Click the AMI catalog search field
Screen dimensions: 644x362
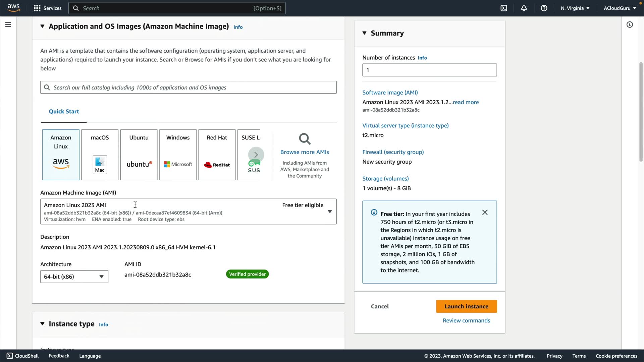(x=189, y=87)
